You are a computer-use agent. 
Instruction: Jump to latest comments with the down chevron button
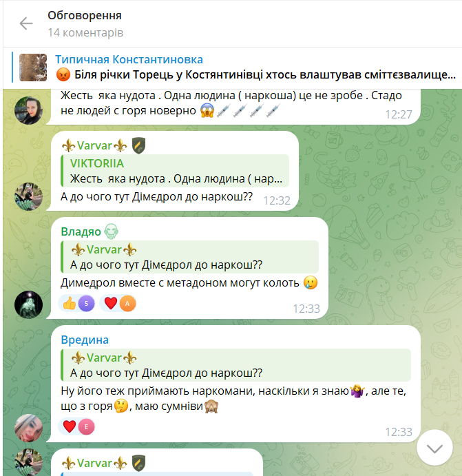pyautogui.click(x=434, y=448)
